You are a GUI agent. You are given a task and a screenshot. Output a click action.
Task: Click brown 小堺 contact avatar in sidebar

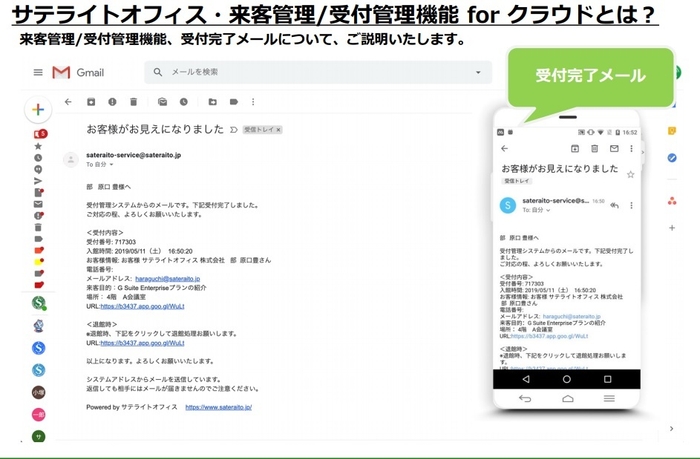pyautogui.click(x=38, y=392)
